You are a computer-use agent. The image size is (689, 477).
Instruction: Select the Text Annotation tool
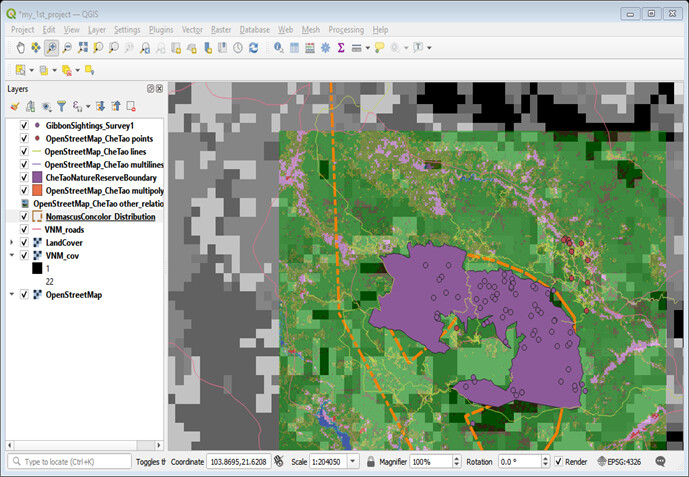tap(418, 47)
